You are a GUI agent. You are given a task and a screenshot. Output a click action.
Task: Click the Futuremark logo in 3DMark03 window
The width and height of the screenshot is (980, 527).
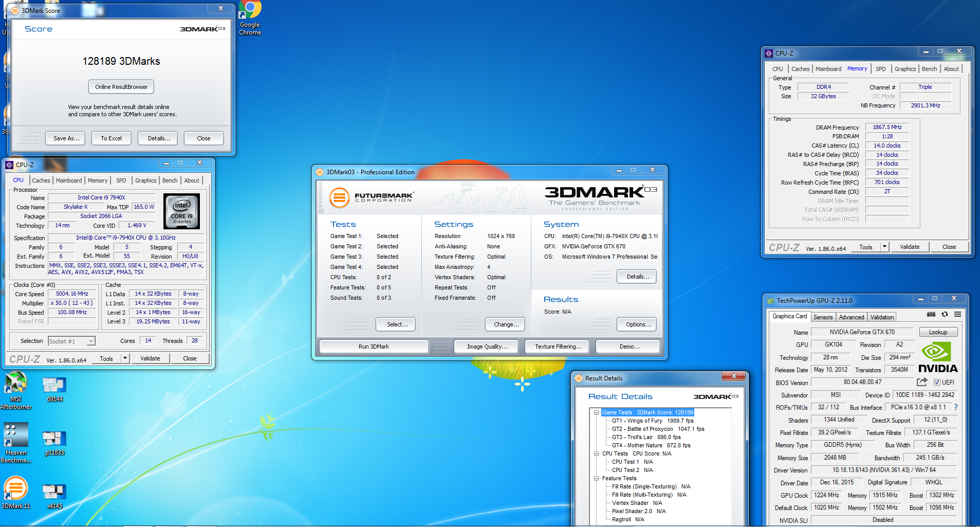tap(371, 197)
